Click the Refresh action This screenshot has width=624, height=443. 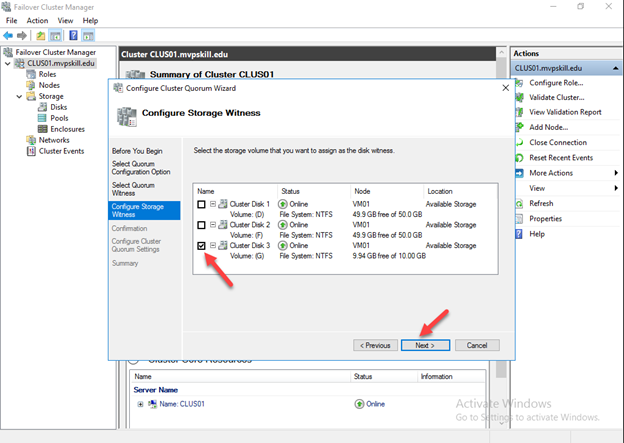(541, 203)
